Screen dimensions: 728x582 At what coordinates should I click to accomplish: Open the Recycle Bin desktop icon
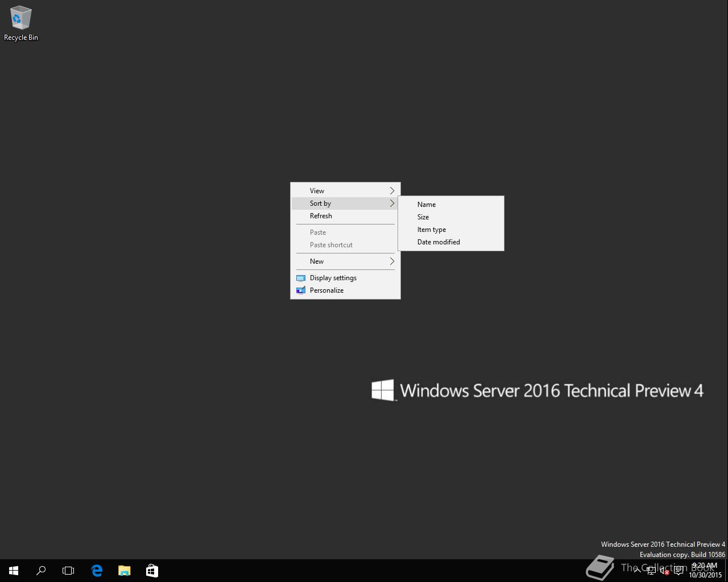click(21, 24)
